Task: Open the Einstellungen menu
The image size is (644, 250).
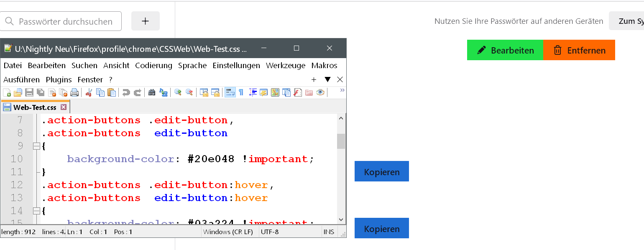Action: 236,66
